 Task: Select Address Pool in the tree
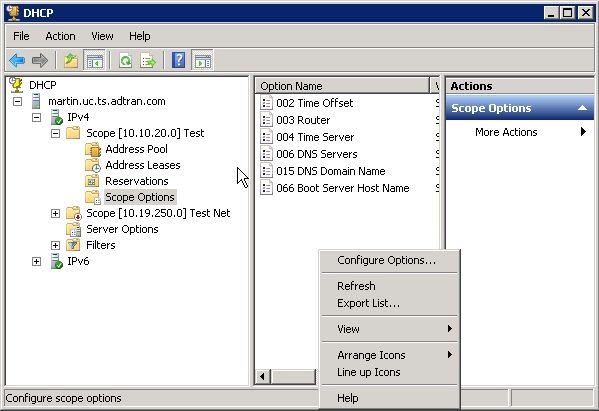point(136,149)
